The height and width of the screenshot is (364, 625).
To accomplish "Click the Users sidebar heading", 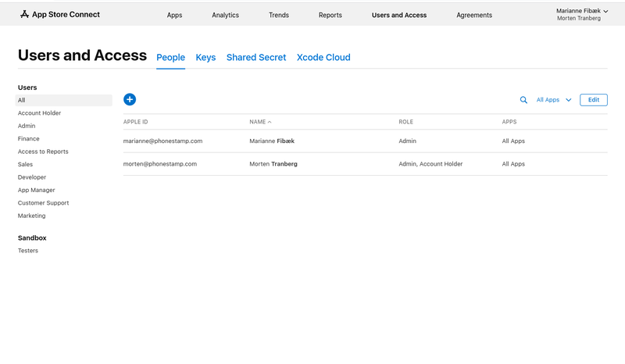I will point(27,87).
